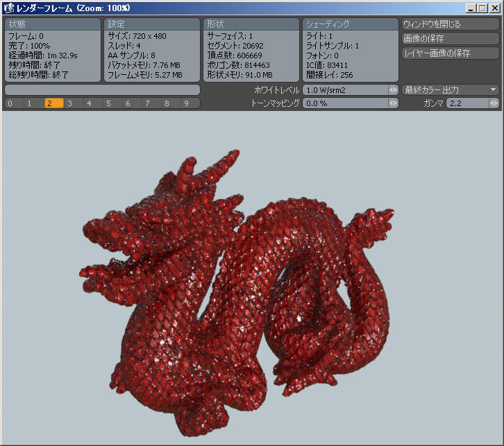504x446 pixels.
Task: Maximize the レンダーフレーム window
Action: pos(482,8)
